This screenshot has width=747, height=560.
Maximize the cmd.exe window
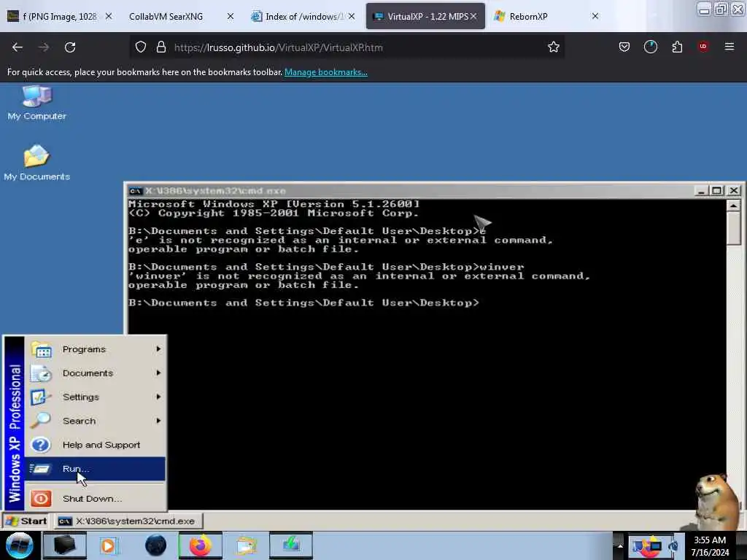pos(716,191)
